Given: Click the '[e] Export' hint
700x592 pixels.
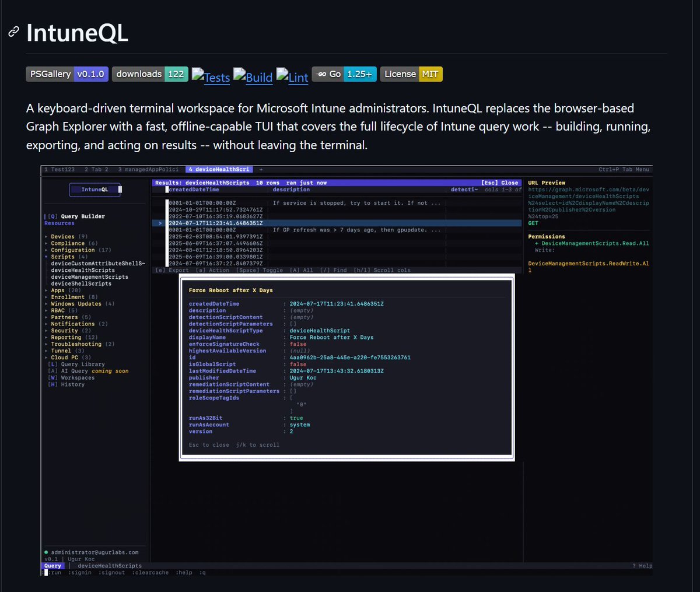Looking at the screenshot, I should (x=172, y=271).
